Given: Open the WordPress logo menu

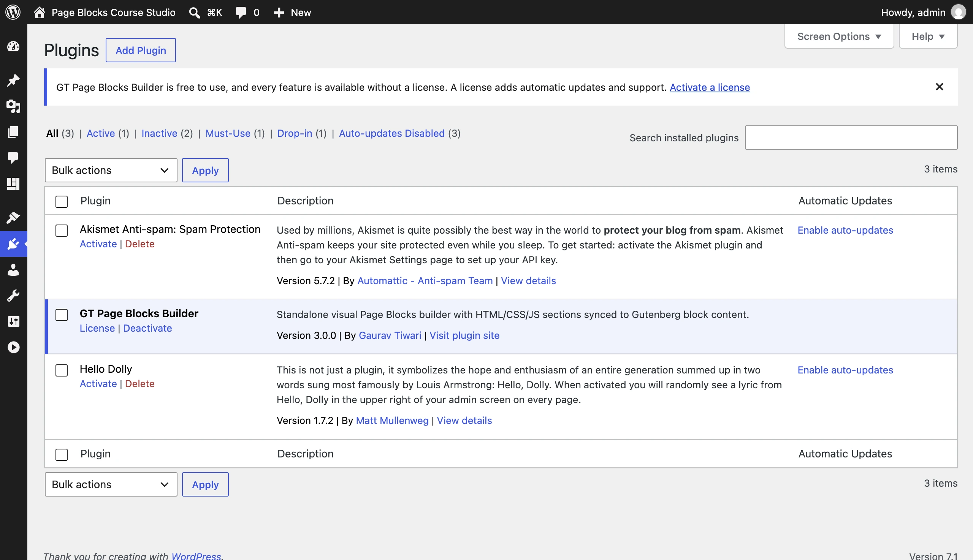Looking at the screenshot, I should [13, 12].
